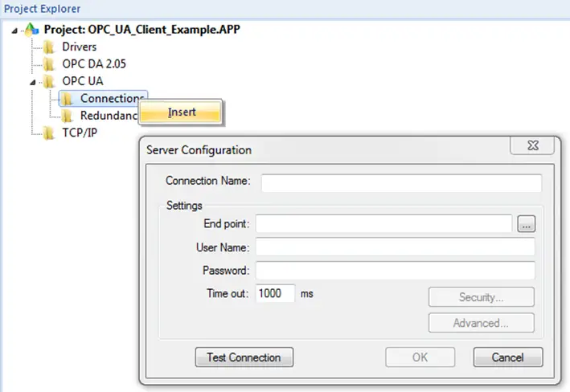Select the OPC DA 2.05 tree item
Image resolution: width=570 pixels, height=392 pixels.
tap(94, 64)
